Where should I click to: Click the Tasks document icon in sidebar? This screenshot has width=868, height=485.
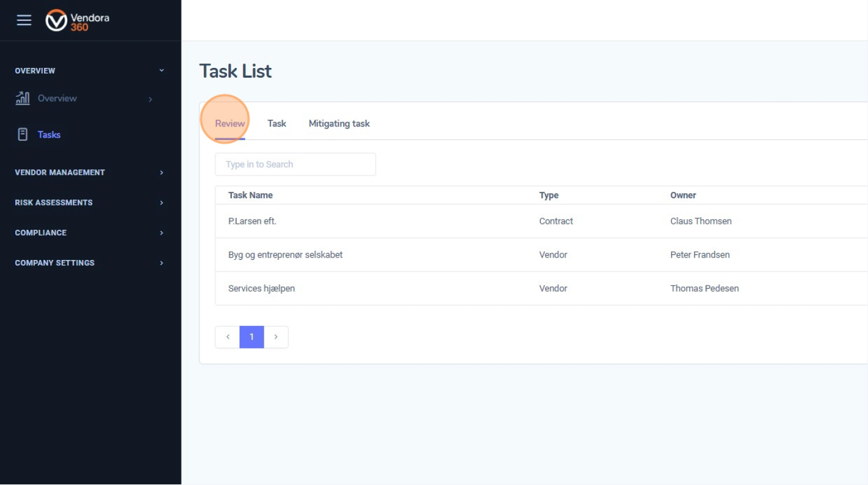pyautogui.click(x=23, y=134)
